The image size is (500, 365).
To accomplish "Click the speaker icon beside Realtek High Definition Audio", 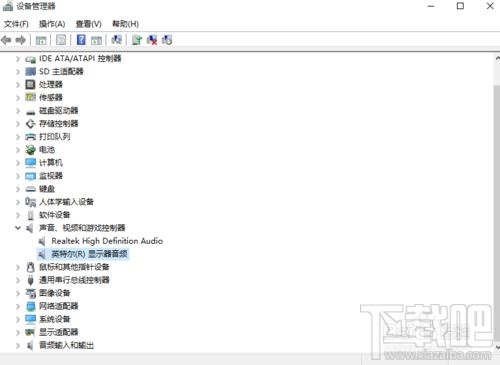I will [42, 241].
